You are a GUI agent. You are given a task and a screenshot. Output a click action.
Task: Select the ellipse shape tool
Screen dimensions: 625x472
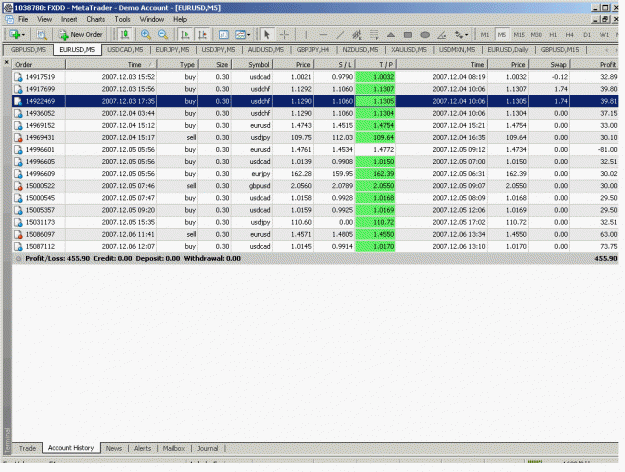pyautogui.click(x=425, y=35)
